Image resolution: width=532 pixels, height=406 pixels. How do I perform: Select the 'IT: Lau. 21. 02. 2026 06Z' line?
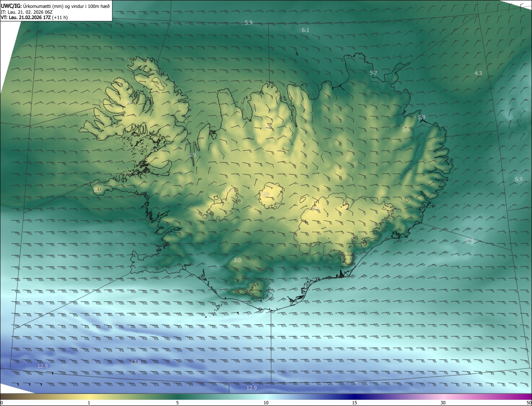point(26,12)
